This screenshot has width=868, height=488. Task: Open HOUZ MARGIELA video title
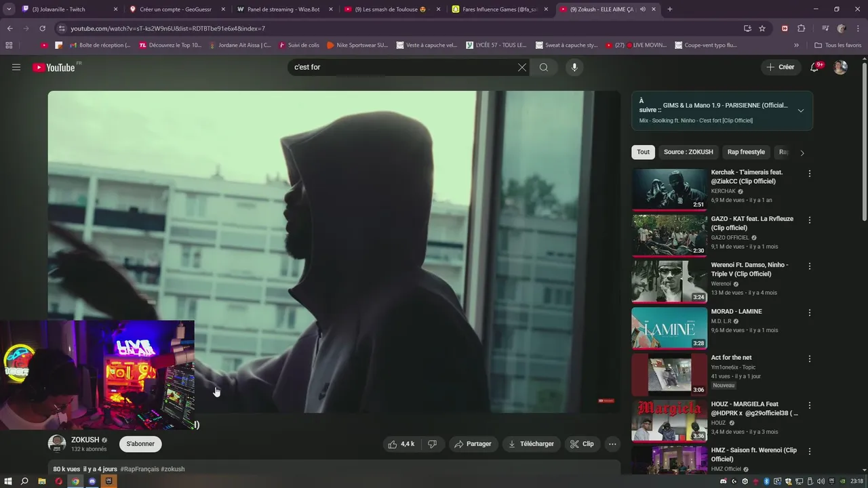tap(754, 408)
